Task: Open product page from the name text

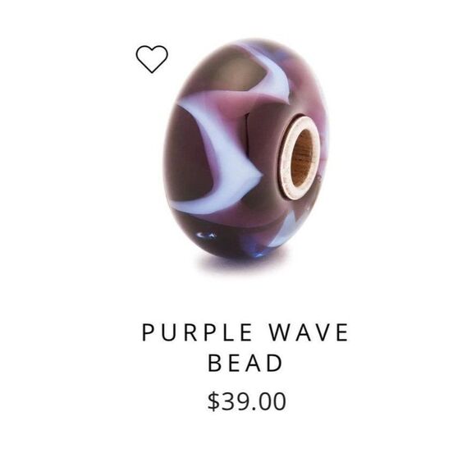Action: coord(245,348)
